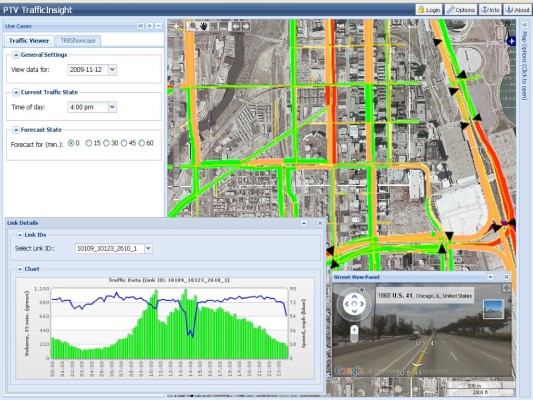Click the Login button
Screen dimensions: 533x400
pos(429,10)
